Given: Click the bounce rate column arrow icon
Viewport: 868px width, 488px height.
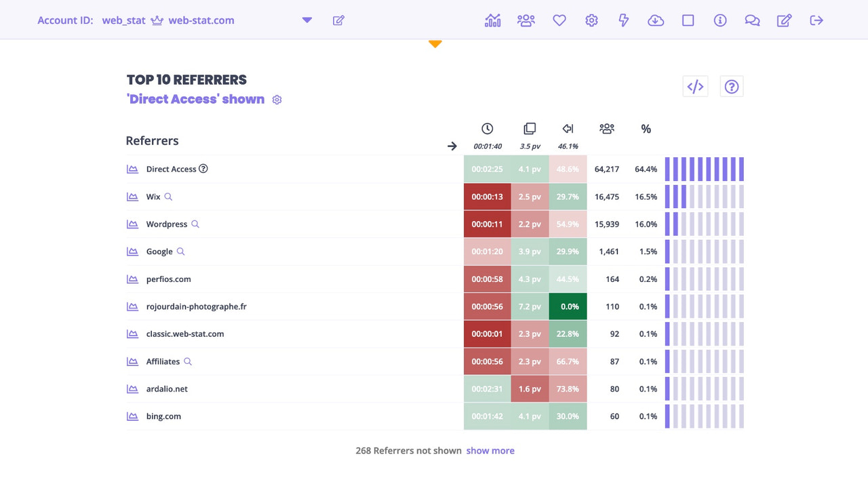Looking at the screenshot, I should coord(568,128).
